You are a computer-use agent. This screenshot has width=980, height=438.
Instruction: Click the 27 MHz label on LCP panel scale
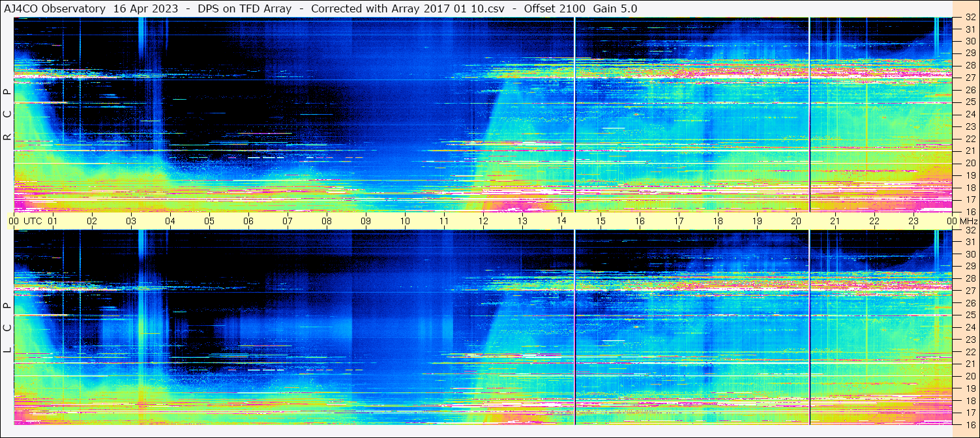[x=970, y=291]
